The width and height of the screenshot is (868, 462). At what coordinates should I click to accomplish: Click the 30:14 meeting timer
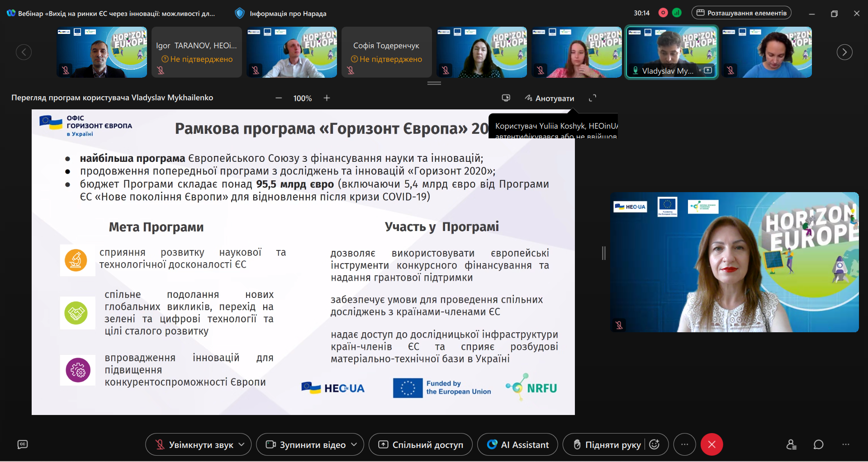[641, 13]
